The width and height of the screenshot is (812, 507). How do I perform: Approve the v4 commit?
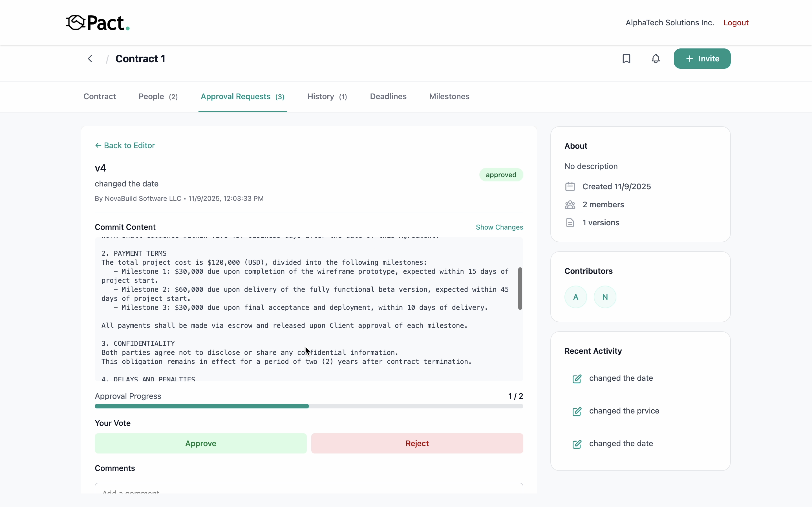200,443
